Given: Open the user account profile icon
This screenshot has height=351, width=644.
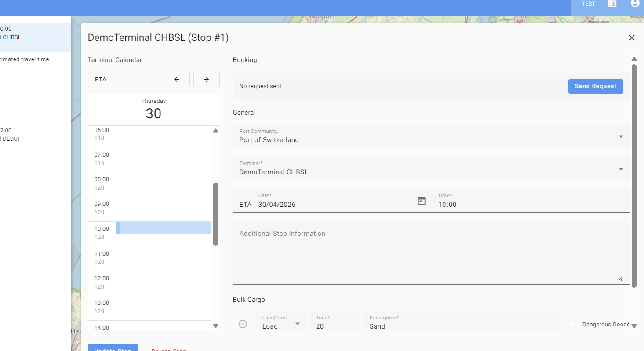Looking at the screenshot, I should (x=635, y=4).
